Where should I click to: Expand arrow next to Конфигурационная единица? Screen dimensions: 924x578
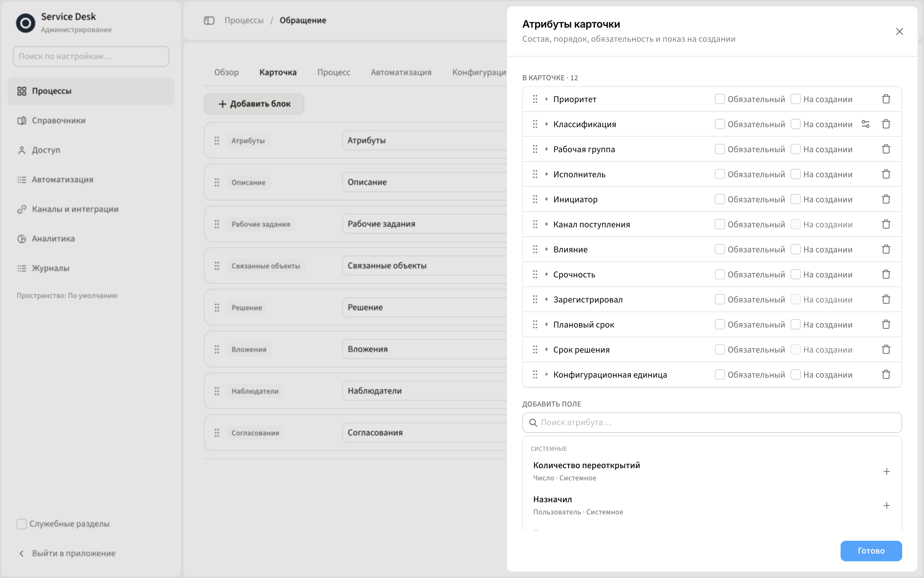click(546, 374)
